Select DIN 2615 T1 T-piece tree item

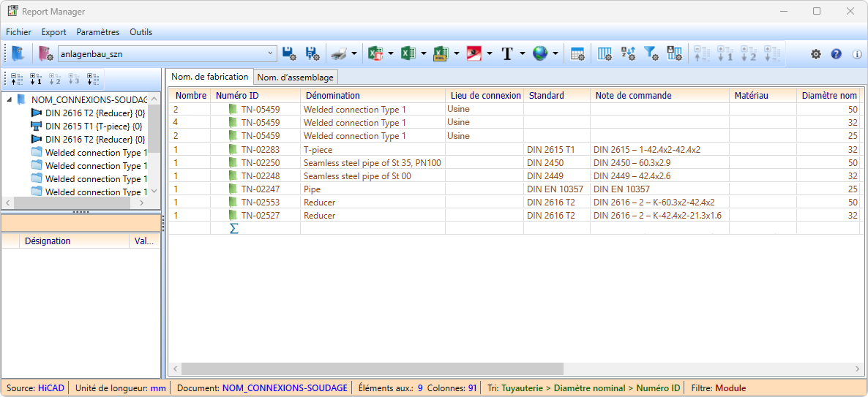click(93, 126)
